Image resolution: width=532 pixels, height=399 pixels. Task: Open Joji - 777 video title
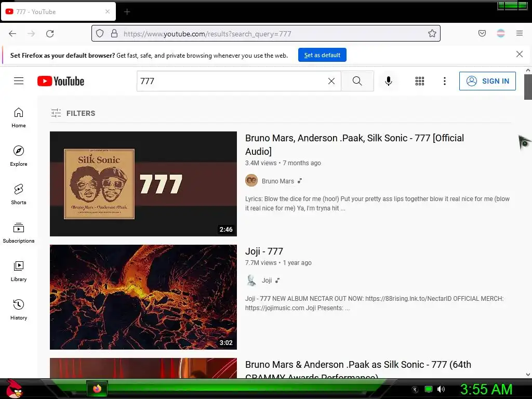(x=264, y=251)
